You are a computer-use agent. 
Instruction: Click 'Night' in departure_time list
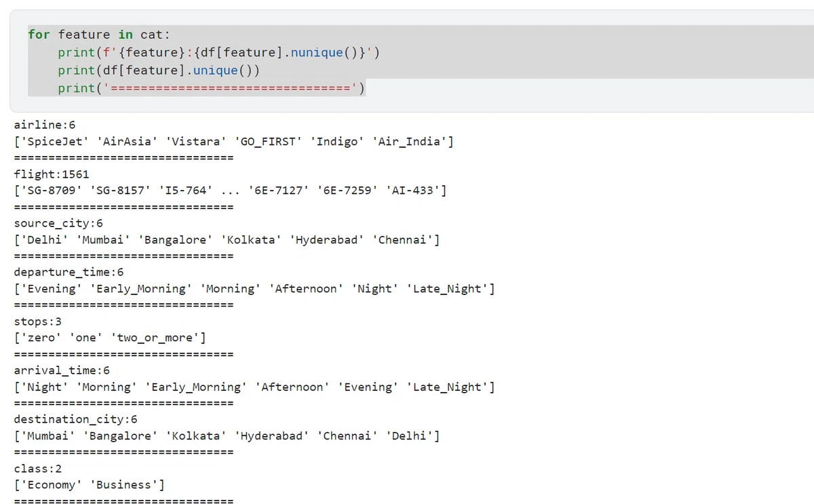pyautogui.click(x=375, y=289)
